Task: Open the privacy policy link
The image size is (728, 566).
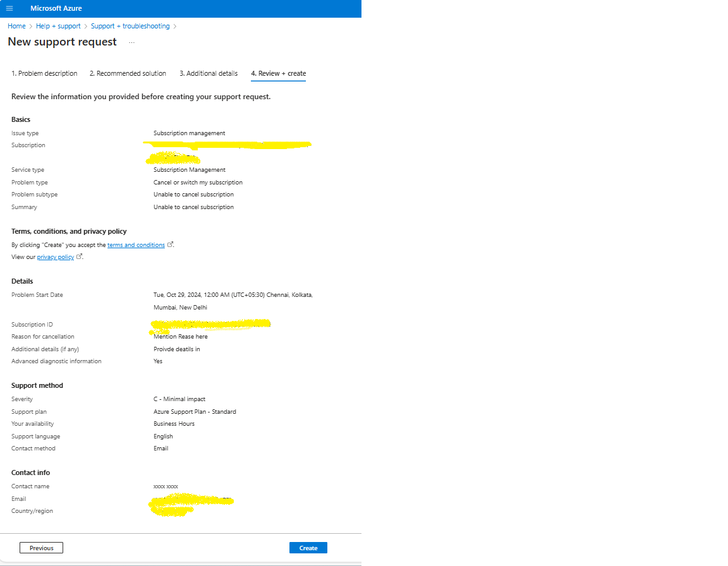Action: coord(55,257)
